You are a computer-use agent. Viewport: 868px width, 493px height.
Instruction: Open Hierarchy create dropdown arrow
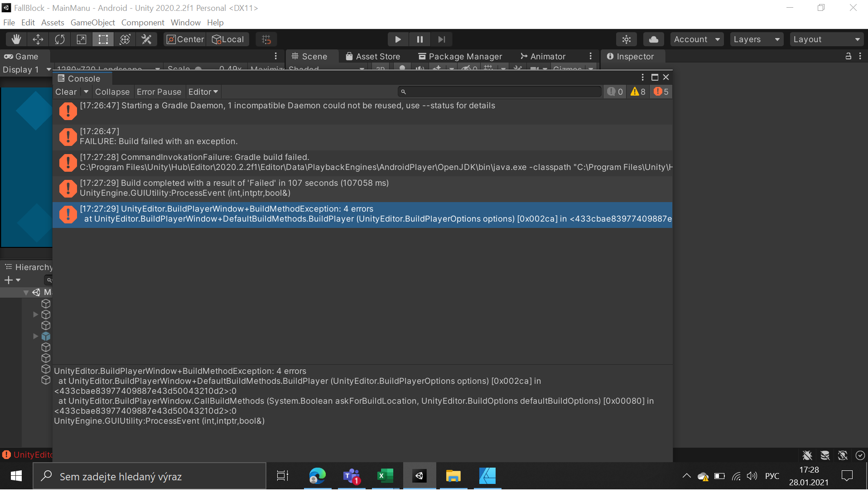[18, 280]
